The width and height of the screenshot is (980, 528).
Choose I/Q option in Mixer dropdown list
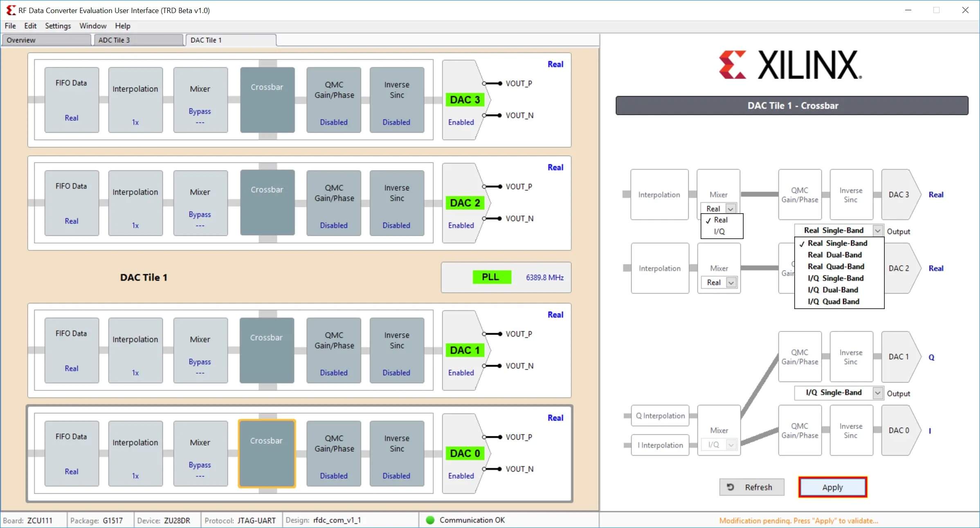pos(719,232)
